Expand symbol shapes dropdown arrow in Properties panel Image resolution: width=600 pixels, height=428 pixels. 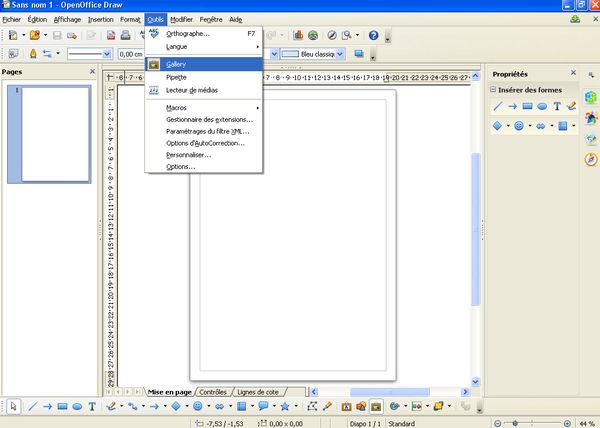click(530, 125)
